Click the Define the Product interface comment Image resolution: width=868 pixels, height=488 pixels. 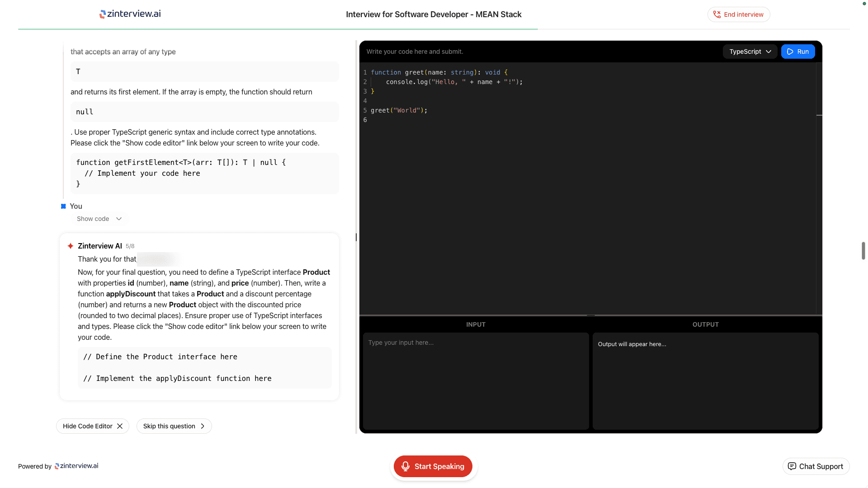(x=160, y=357)
